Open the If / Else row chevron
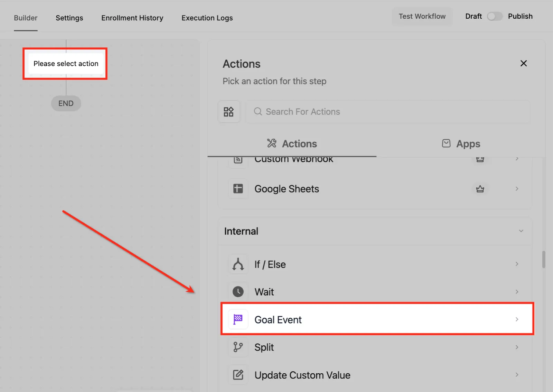Screen dimensions: 553x392 517,264
